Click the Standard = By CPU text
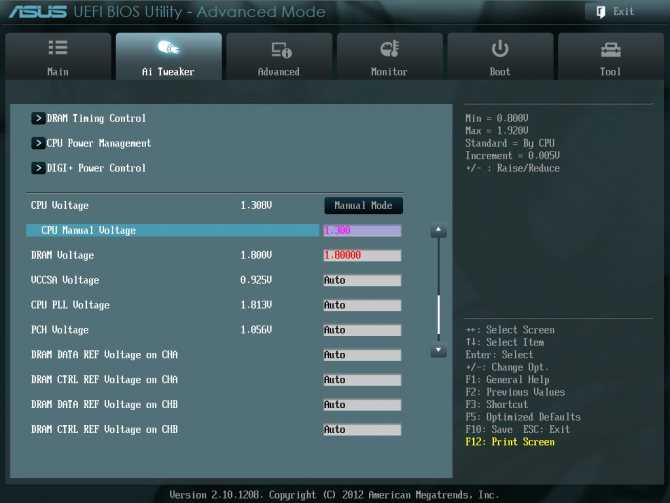The width and height of the screenshot is (670, 503). [x=510, y=143]
